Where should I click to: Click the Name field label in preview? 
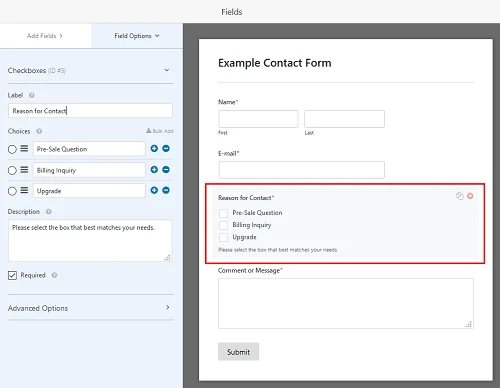point(228,102)
